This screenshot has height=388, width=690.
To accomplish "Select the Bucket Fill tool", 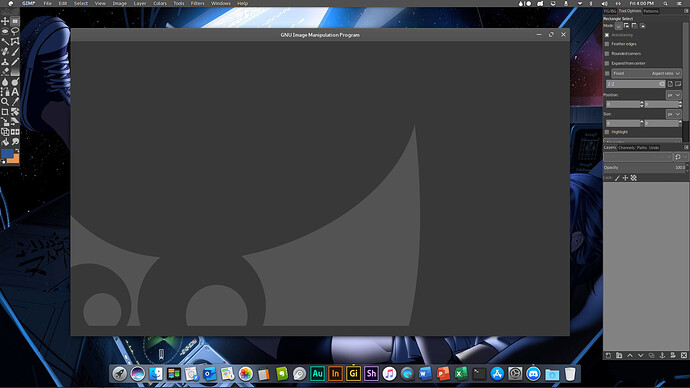I will point(5,142).
